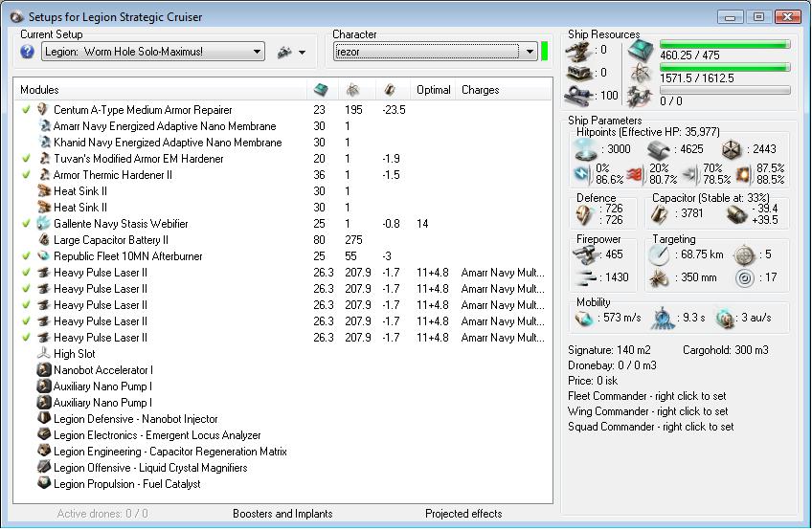
Task: Click the Legion Defensive subsystem icon
Action: 43,418
